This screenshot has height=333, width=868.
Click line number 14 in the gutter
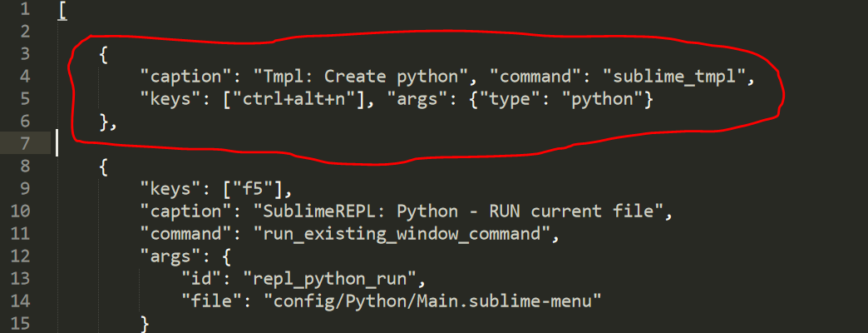pyautogui.click(x=21, y=301)
